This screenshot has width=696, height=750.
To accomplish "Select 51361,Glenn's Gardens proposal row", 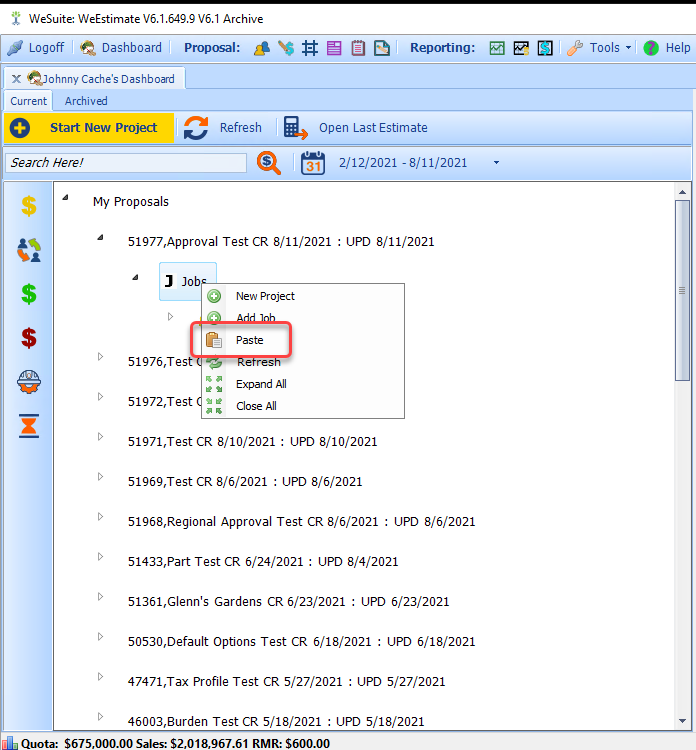I will point(288,602).
